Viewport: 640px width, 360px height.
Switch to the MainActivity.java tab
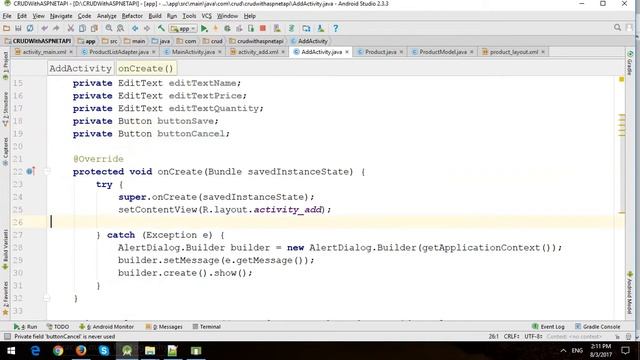193,52
